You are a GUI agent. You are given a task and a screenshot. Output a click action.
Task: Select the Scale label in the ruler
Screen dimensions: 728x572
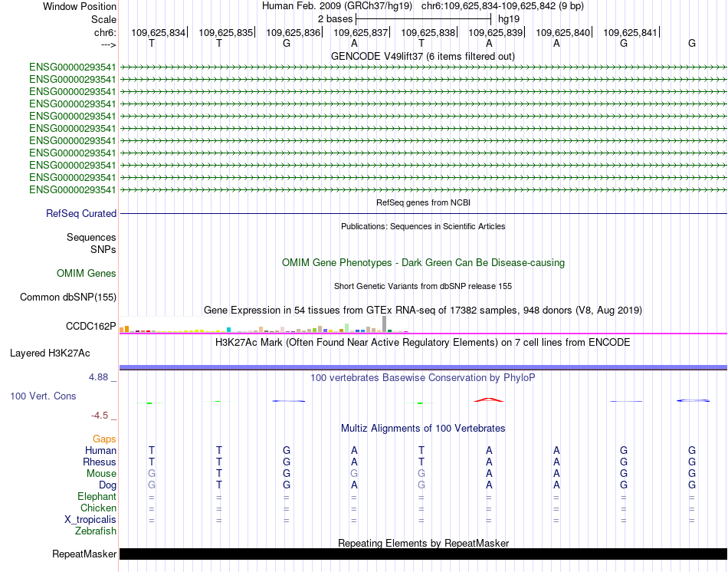pyautogui.click(x=103, y=19)
